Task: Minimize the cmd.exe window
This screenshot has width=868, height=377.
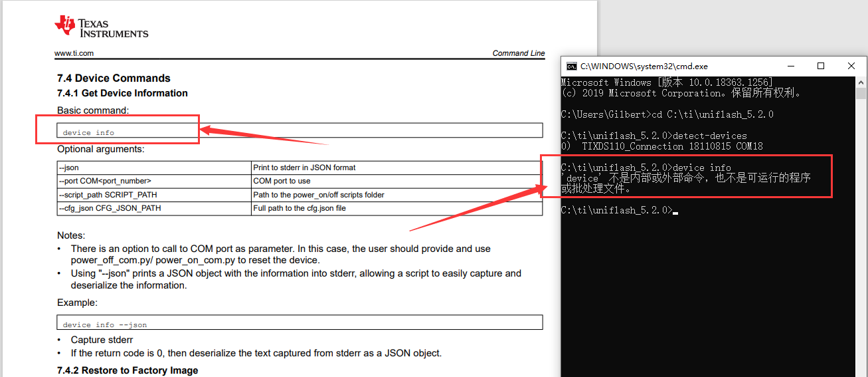Action: pos(790,66)
